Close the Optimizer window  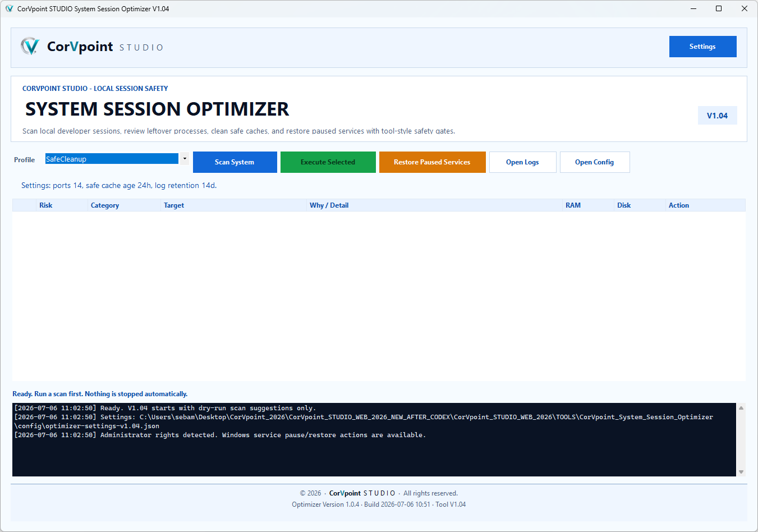[x=745, y=8]
